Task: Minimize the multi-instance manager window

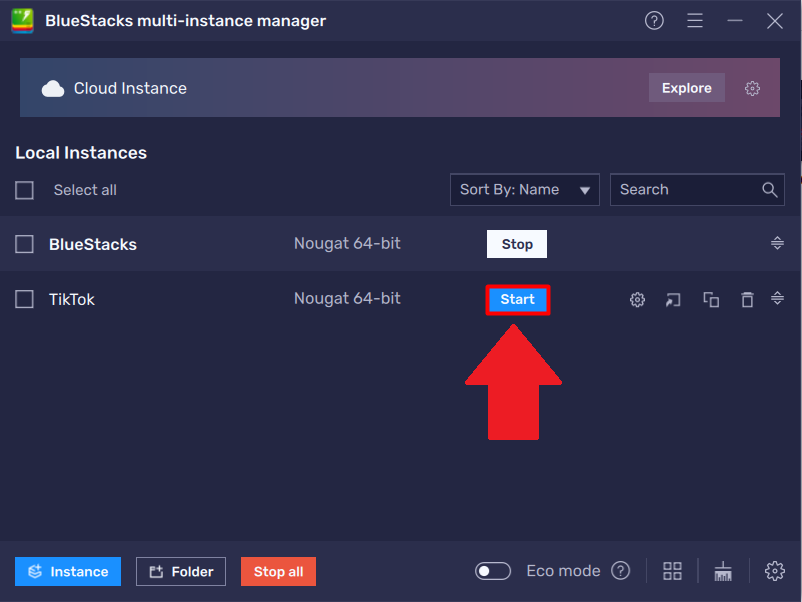Action: pos(734,20)
